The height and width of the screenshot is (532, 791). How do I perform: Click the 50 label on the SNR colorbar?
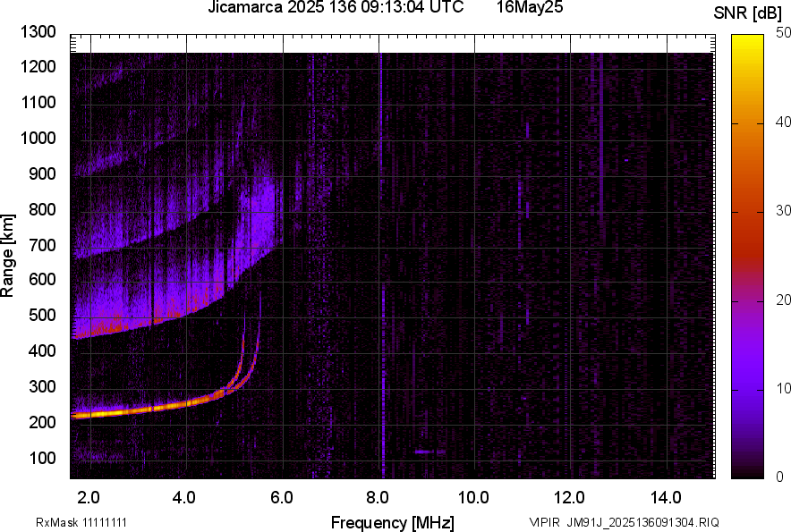783,32
